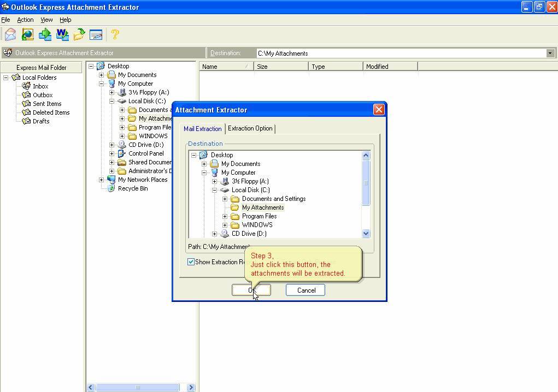Image resolution: width=558 pixels, height=392 pixels.
Task: Click My Computer icon in Attachment Extractor dialog
Action: pyautogui.click(x=214, y=173)
